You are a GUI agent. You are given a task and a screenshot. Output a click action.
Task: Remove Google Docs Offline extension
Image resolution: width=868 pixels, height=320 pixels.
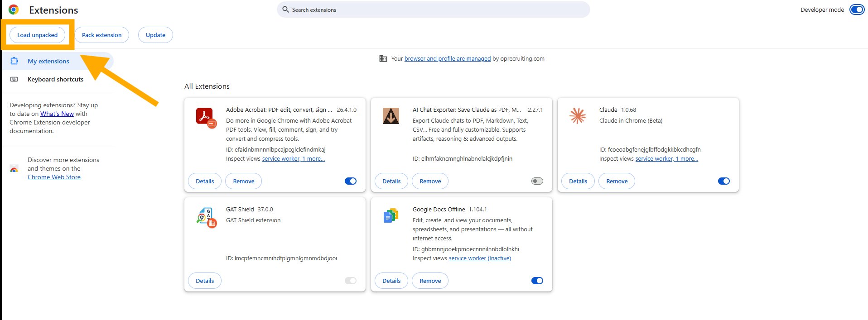(x=430, y=281)
